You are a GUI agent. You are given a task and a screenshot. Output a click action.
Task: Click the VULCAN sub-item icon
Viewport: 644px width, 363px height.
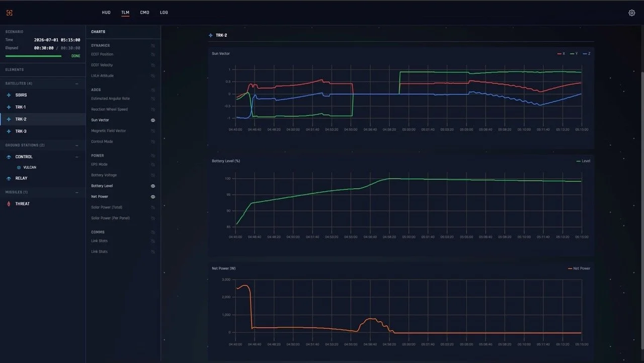coord(19,167)
